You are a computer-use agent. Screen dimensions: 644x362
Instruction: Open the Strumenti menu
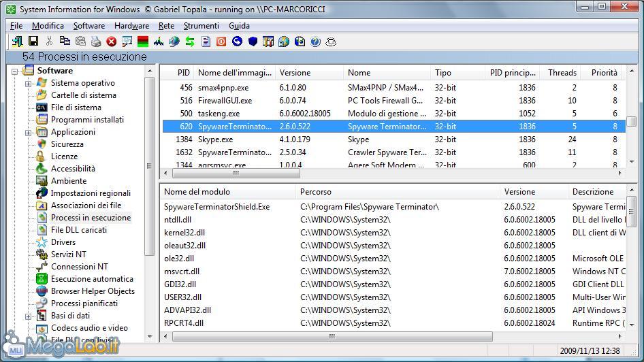202,26
